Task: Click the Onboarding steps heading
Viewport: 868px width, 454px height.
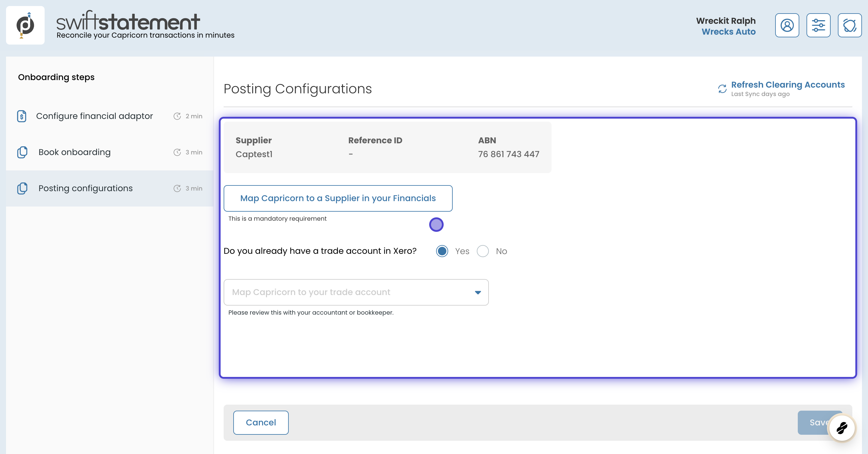Action: pyautogui.click(x=56, y=77)
